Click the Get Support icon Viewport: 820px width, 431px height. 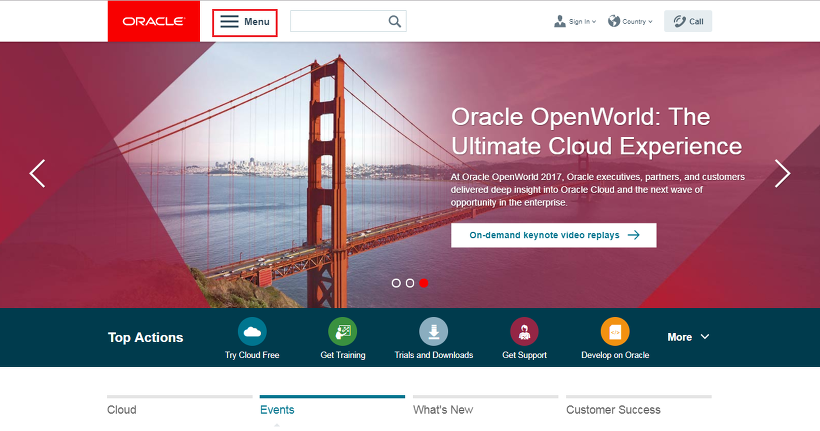click(x=525, y=332)
